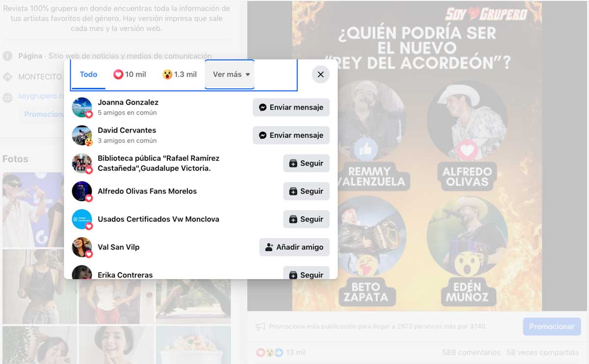Select the Todo reactions tab
Image resolution: width=589 pixels, height=364 pixels.
coord(88,75)
